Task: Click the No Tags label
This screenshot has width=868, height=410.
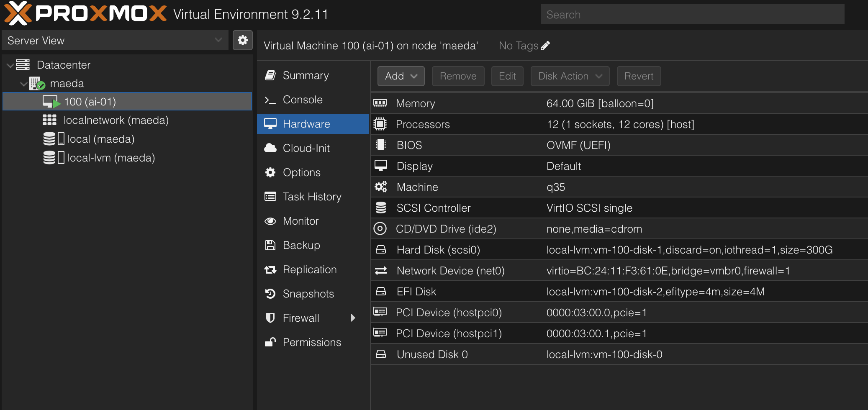Action: tap(519, 46)
